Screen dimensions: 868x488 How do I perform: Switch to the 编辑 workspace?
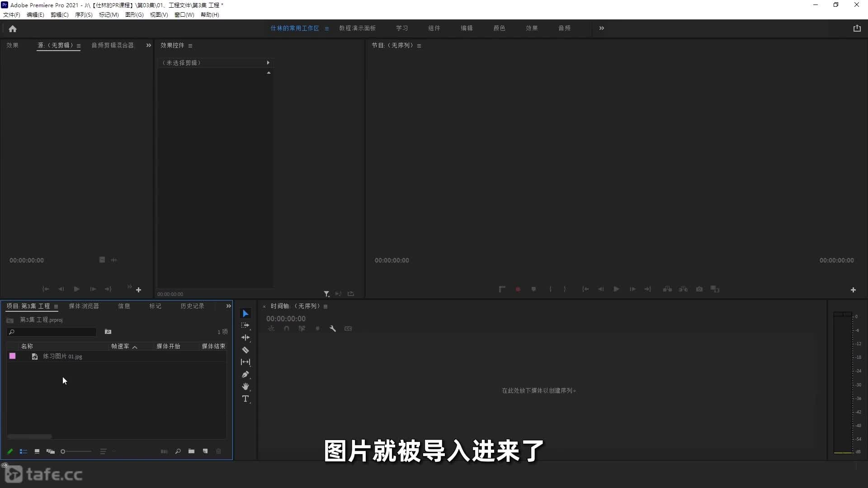[467, 28]
